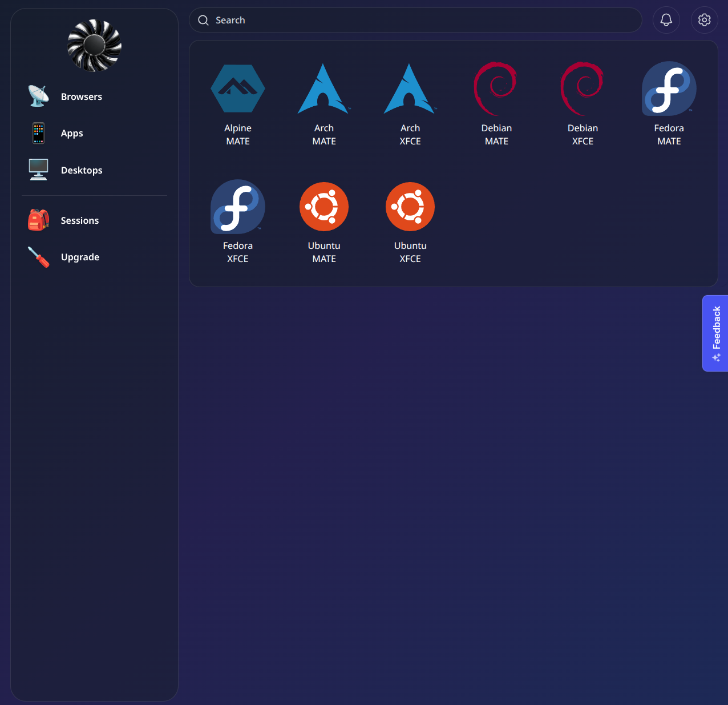
Task: Start the Debian MATE desktop
Action: click(x=496, y=88)
